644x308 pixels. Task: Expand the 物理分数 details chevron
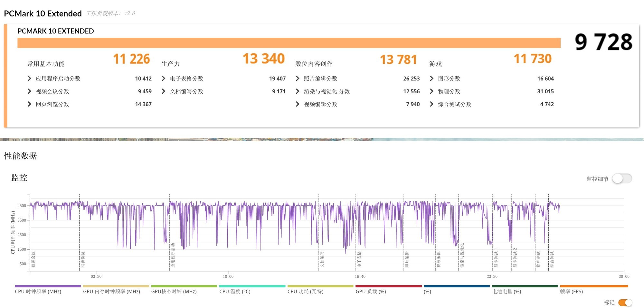point(431,91)
